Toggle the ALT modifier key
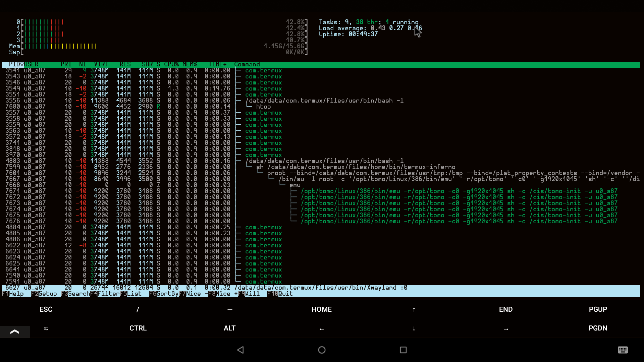This screenshot has width=644, height=362. click(230, 328)
